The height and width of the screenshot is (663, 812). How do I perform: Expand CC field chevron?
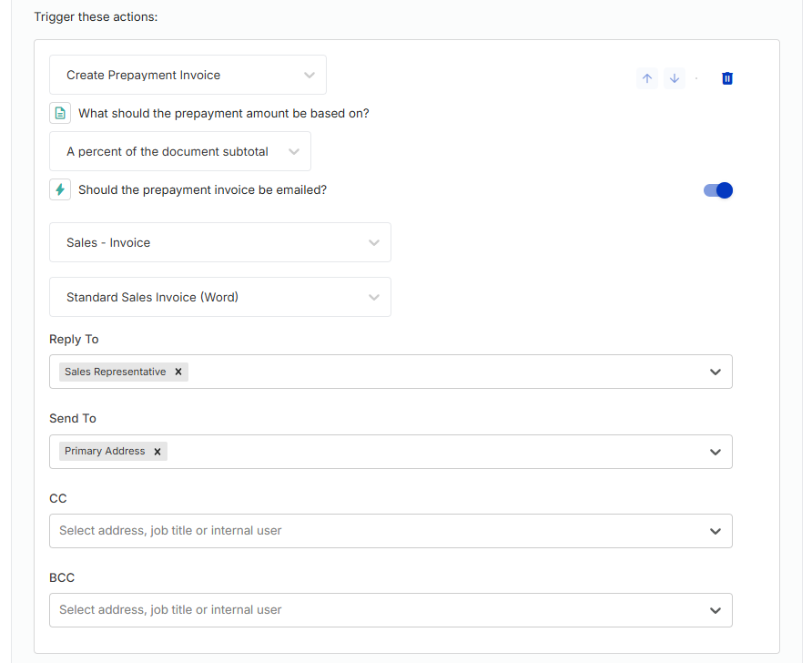(x=716, y=531)
